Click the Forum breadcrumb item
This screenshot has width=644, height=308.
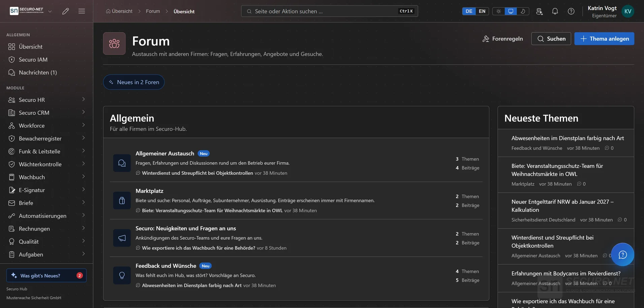[153, 11]
